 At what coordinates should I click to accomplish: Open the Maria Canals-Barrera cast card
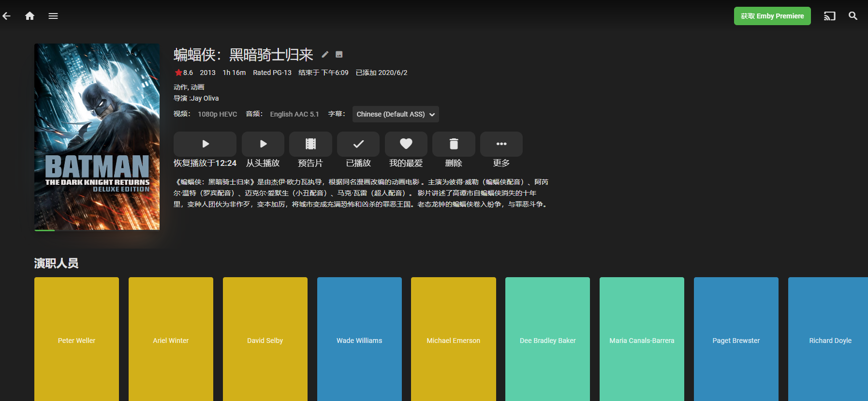click(642, 339)
